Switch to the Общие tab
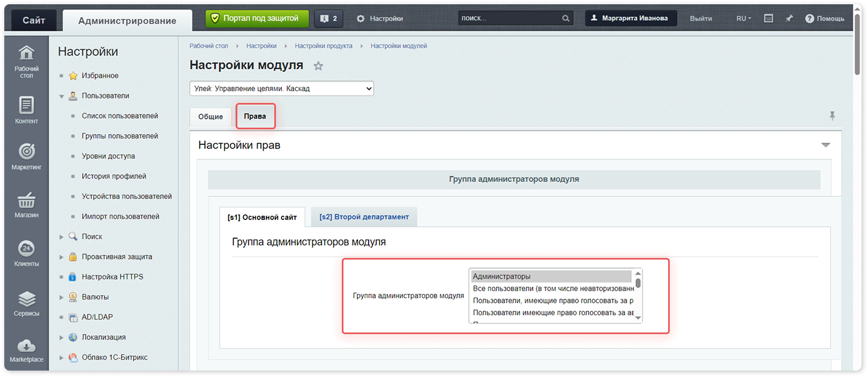868x377 pixels. tap(211, 116)
